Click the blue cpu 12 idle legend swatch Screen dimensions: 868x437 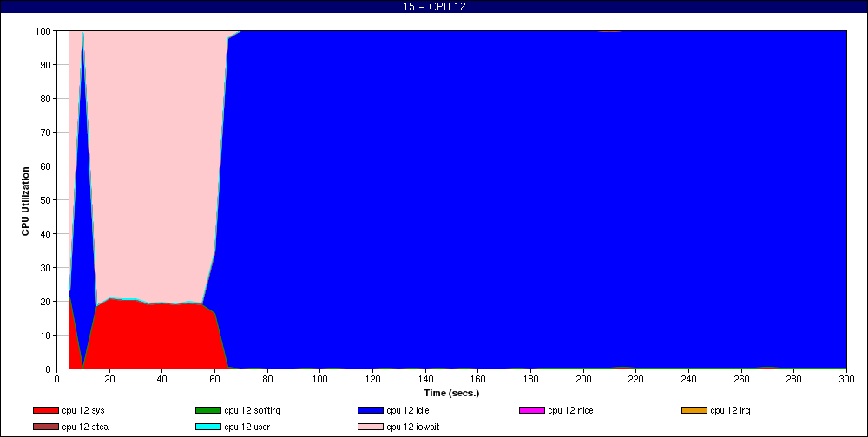click(371, 410)
